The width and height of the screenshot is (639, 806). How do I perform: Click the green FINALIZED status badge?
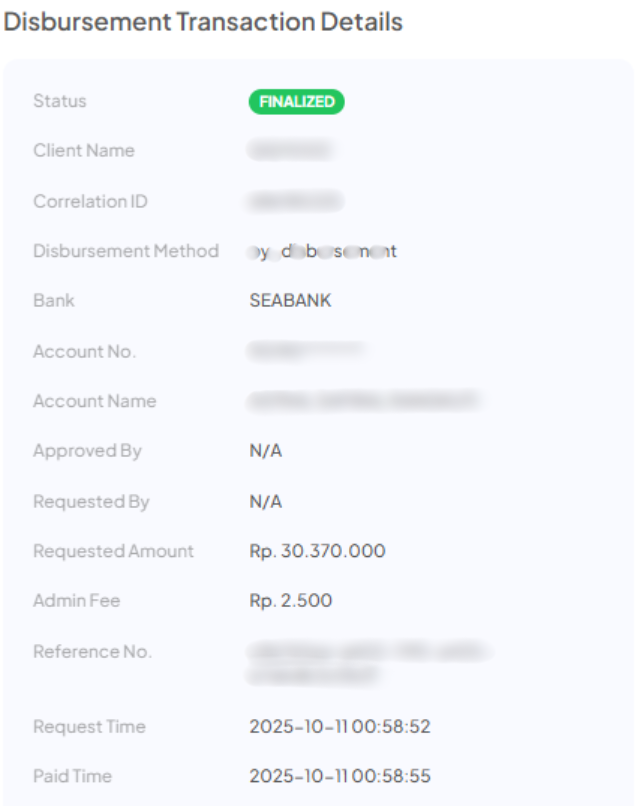tap(296, 101)
